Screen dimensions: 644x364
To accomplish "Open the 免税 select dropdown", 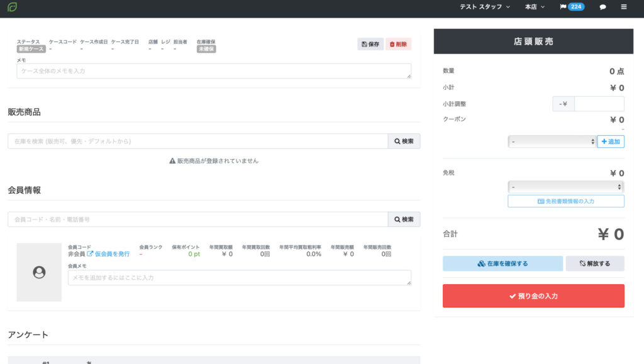I will 565,187.
